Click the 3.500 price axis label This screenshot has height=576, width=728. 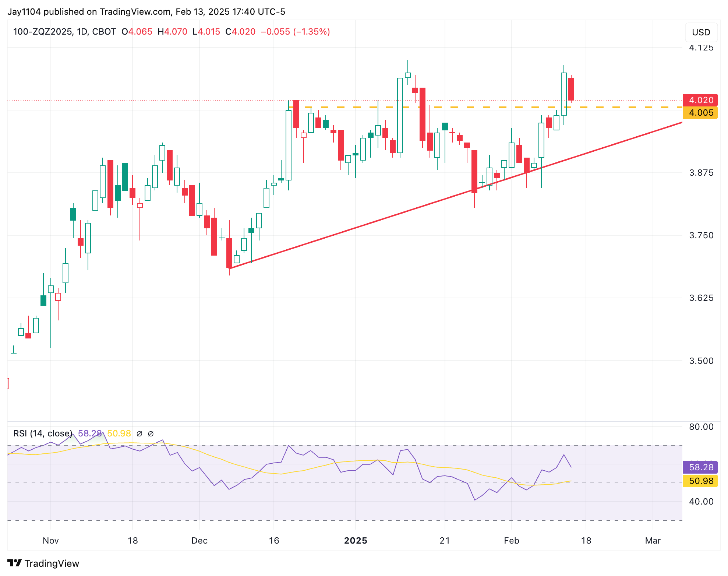coord(701,361)
